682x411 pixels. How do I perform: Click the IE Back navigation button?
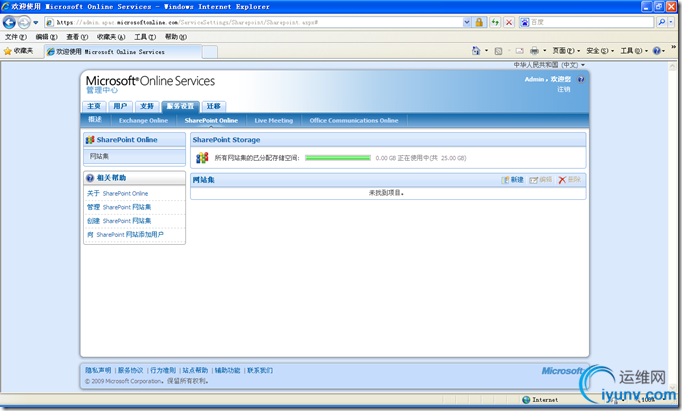9,22
